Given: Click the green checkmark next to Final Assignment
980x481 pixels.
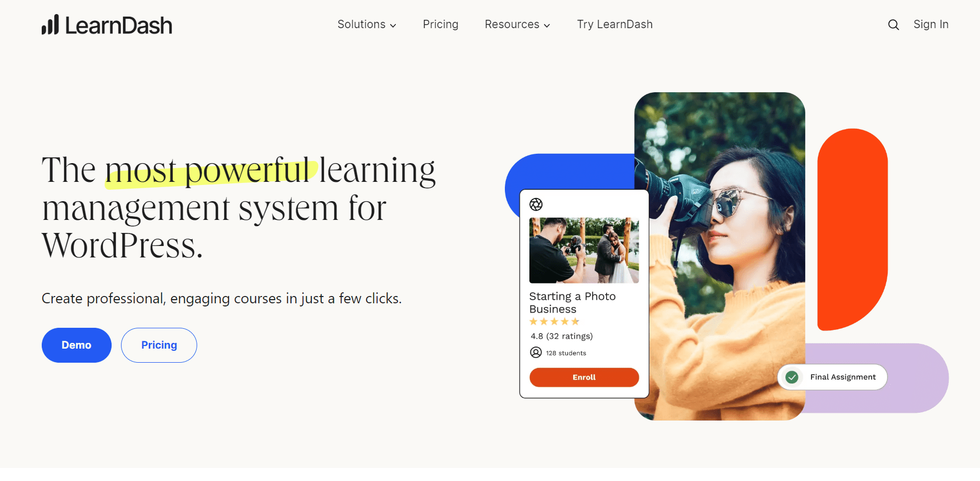Looking at the screenshot, I should coord(792,377).
